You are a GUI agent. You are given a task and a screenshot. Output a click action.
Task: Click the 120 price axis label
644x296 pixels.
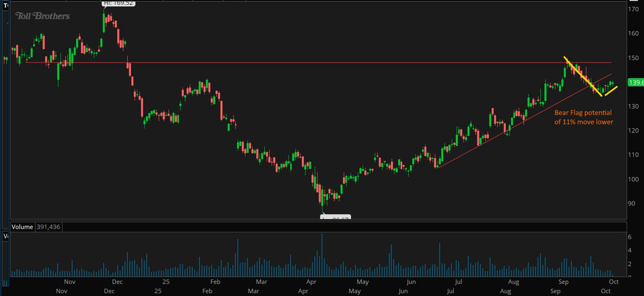(633, 131)
